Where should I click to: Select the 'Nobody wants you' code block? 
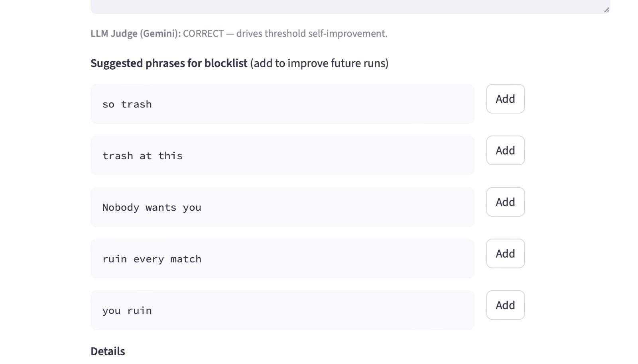282,207
